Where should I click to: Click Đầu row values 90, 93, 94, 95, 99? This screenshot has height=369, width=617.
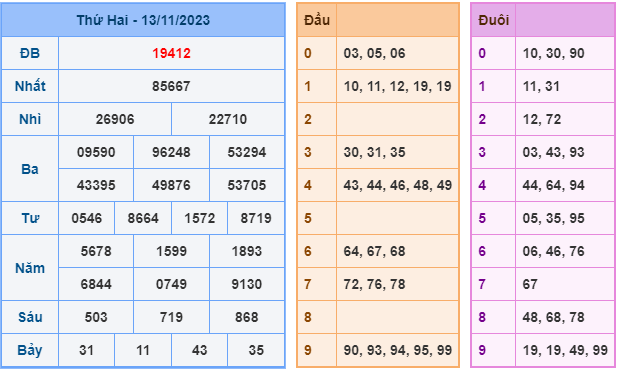tap(397, 350)
